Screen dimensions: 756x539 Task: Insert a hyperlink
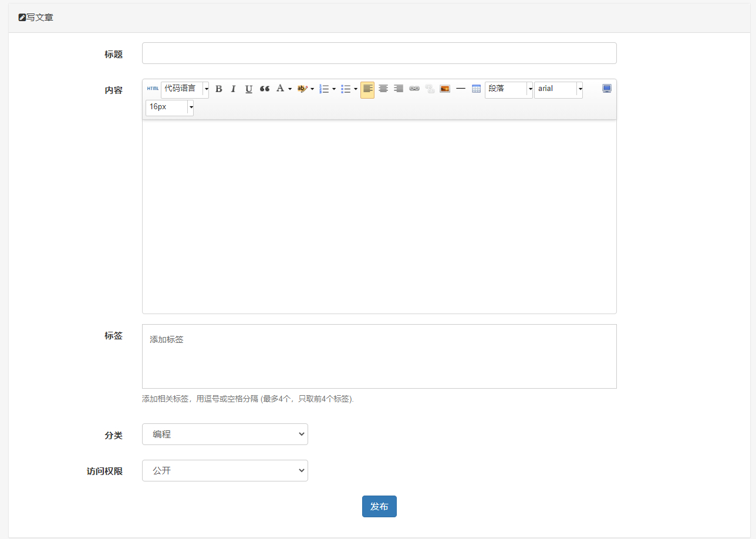(x=414, y=89)
